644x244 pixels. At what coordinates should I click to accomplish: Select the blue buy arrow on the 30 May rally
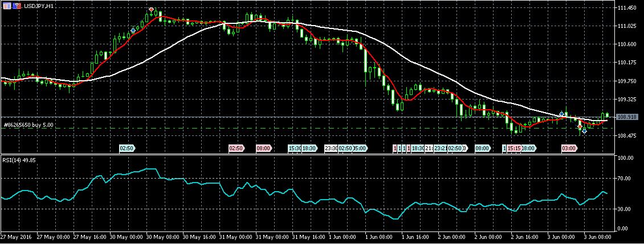[133, 30]
